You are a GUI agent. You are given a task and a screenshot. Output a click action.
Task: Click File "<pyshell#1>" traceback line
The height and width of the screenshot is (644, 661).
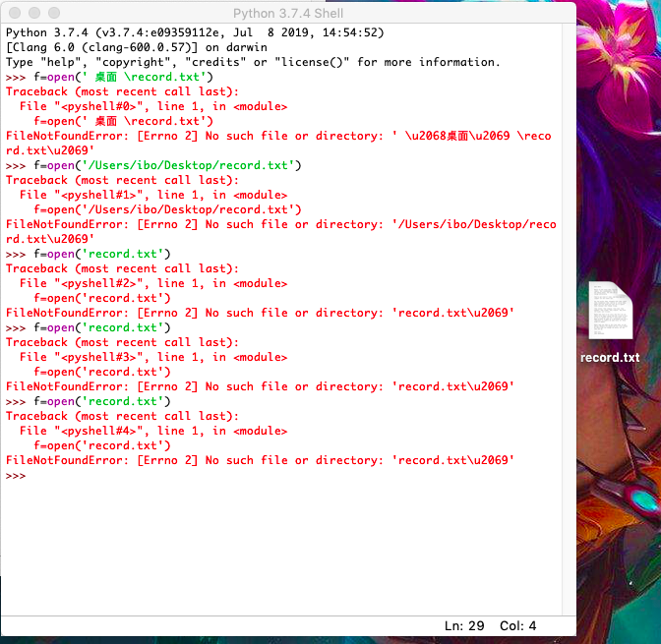point(153,195)
